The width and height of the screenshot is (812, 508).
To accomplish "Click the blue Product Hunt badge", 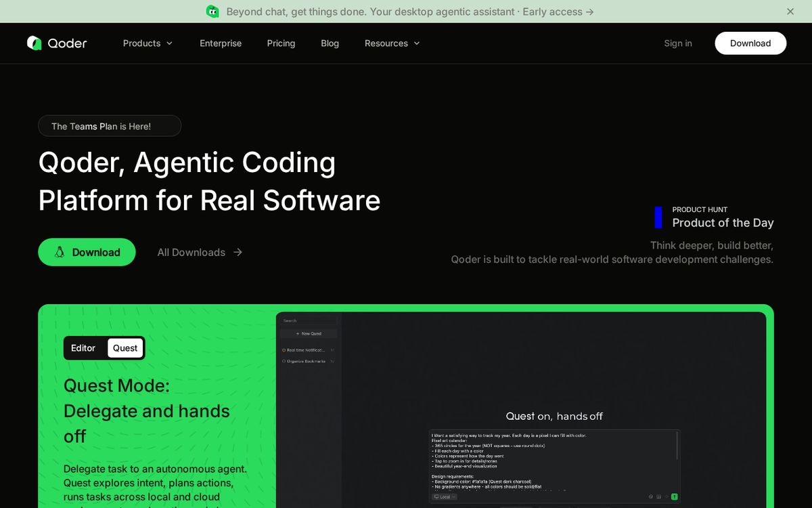I will coord(658,217).
